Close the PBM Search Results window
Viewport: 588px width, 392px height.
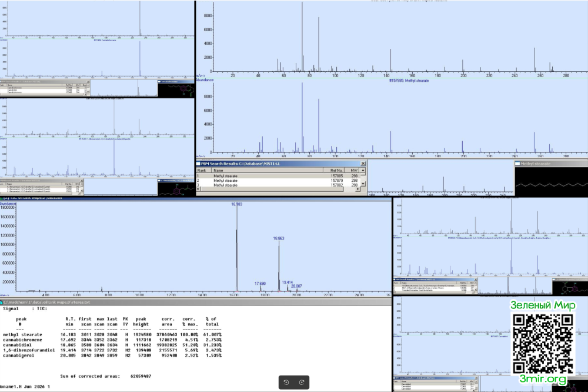pos(363,164)
